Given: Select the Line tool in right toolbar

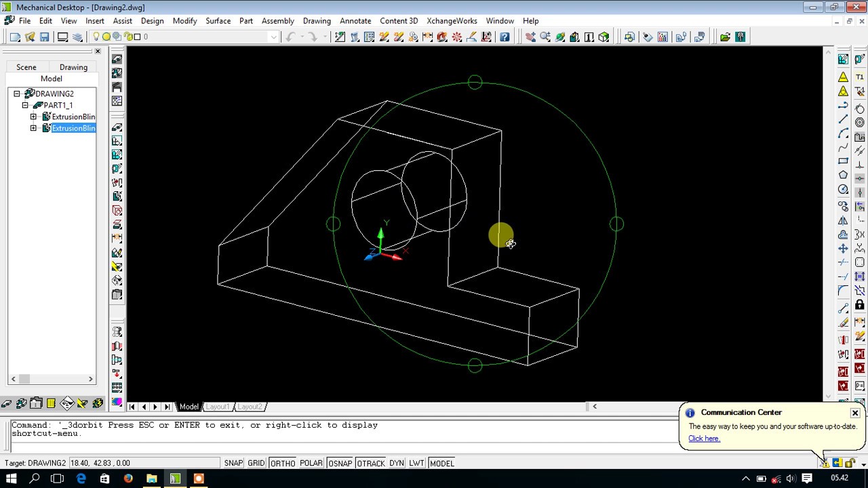Looking at the screenshot, I should click(x=843, y=119).
